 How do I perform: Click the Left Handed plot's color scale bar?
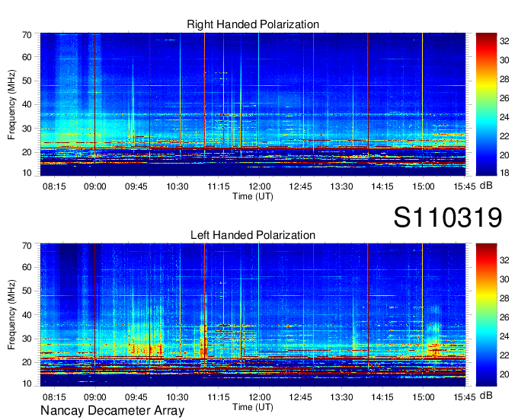point(486,315)
